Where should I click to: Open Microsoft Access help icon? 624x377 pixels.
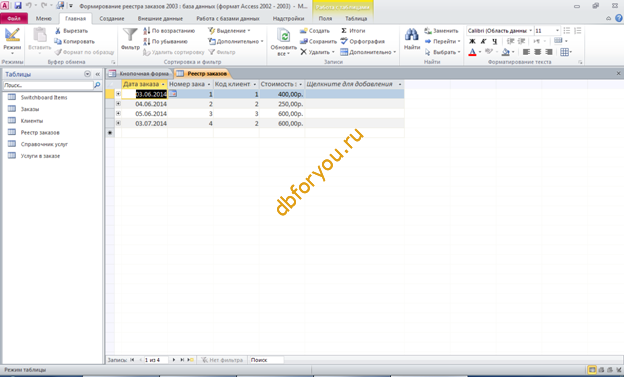pyautogui.click(x=619, y=18)
